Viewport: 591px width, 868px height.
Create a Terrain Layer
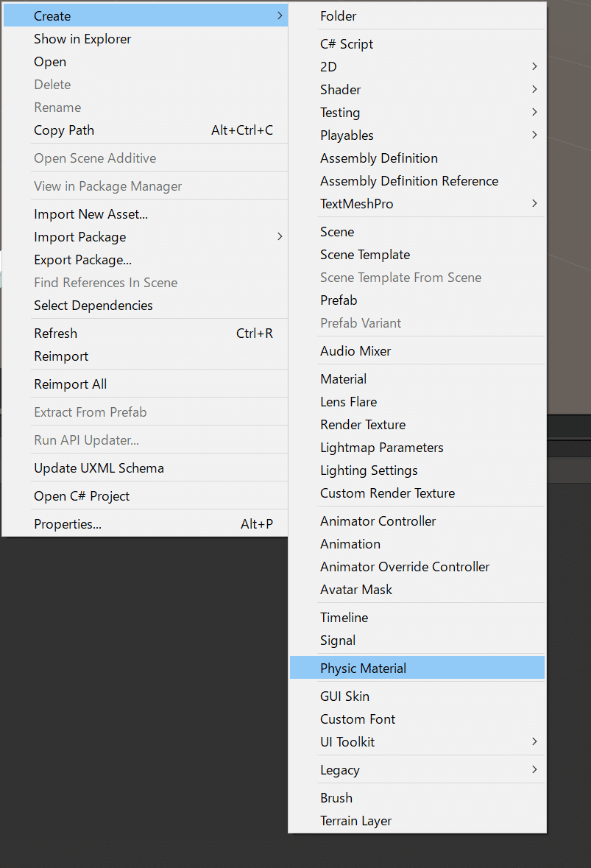coord(417,821)
